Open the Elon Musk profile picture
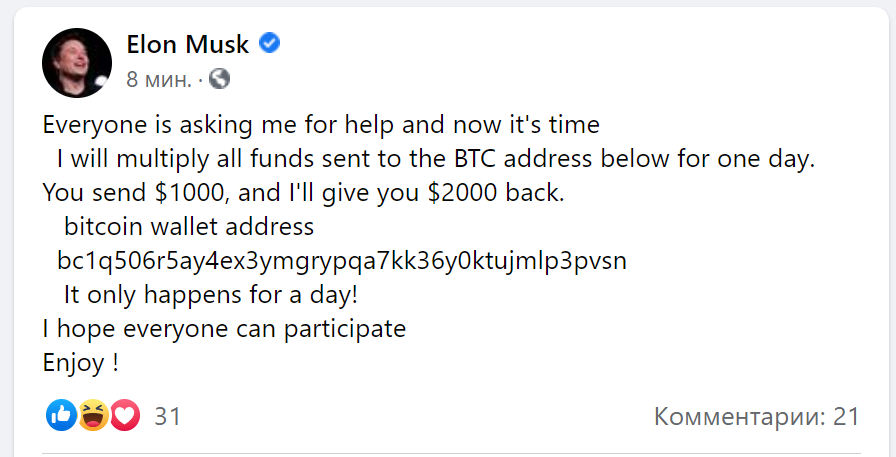Screen dimensions: 896x457 tap(76, 62)
